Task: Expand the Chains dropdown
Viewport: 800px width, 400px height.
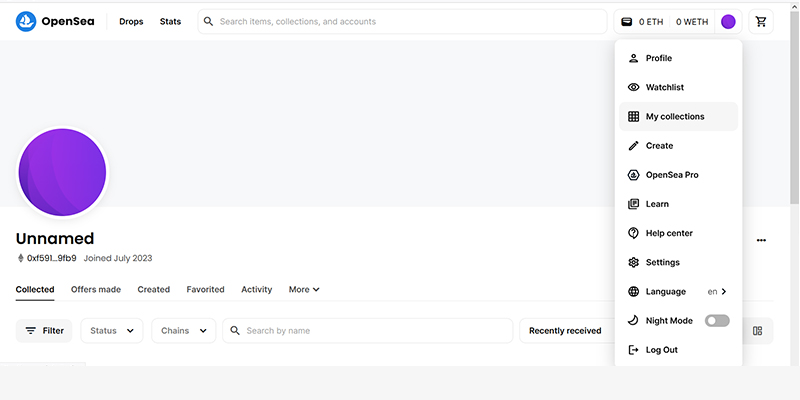Action: pyautogui.click(x=184, y=331)
